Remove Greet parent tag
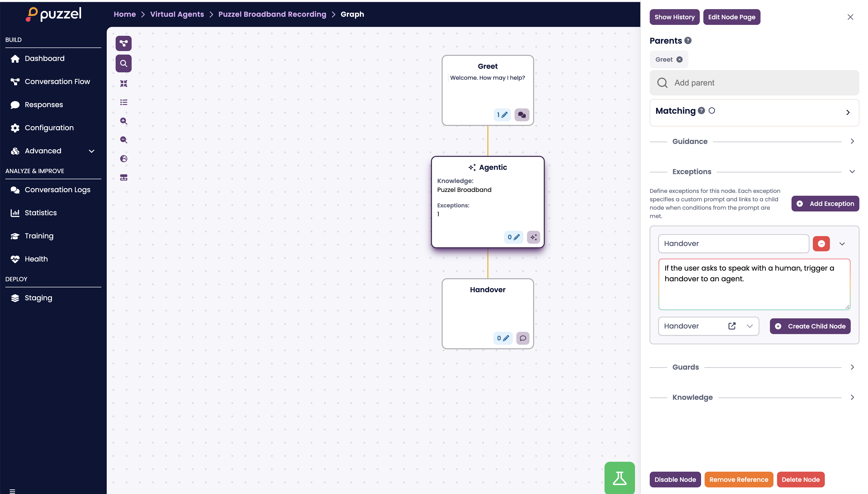 click(679, 59)
